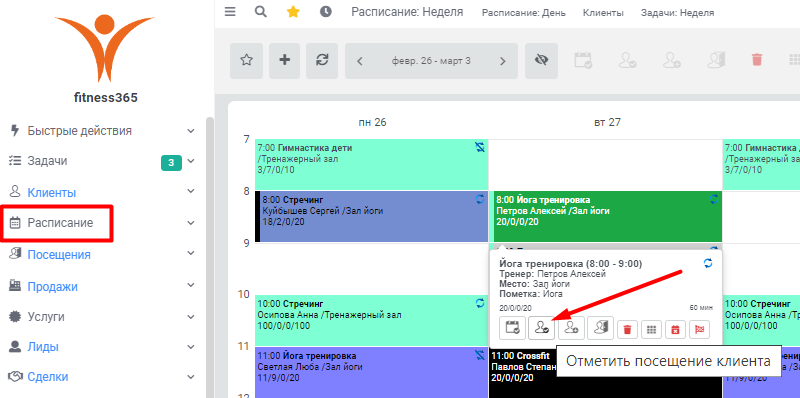Open Клиенты in sidebar

click(x=52, y=193)
